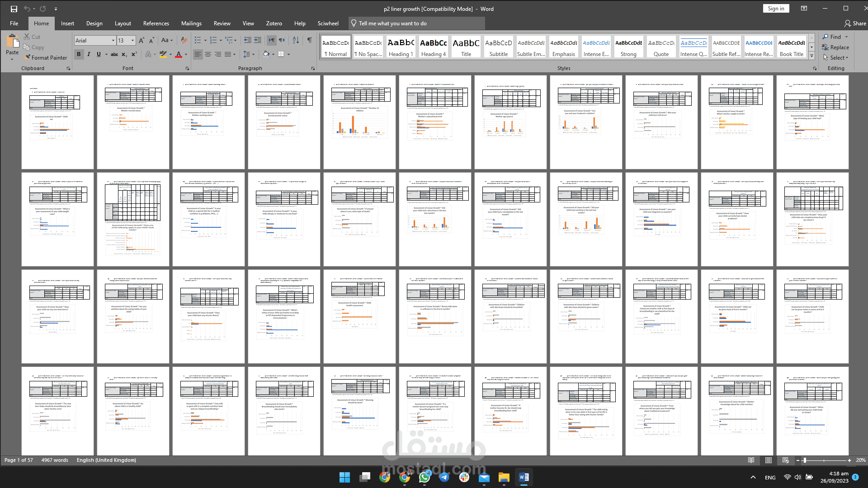
Task: Increase paragraph indent
Action: click(x=258, y=40)
